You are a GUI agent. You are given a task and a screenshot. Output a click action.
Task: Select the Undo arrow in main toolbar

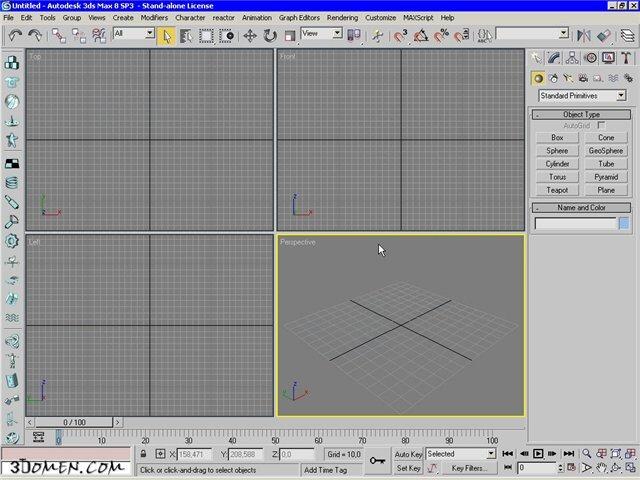15,35
